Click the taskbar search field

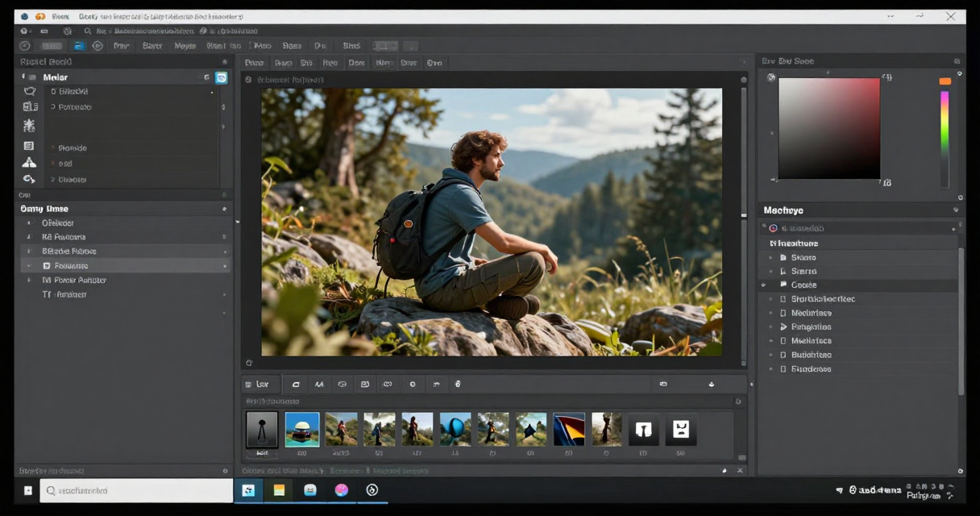136,490
